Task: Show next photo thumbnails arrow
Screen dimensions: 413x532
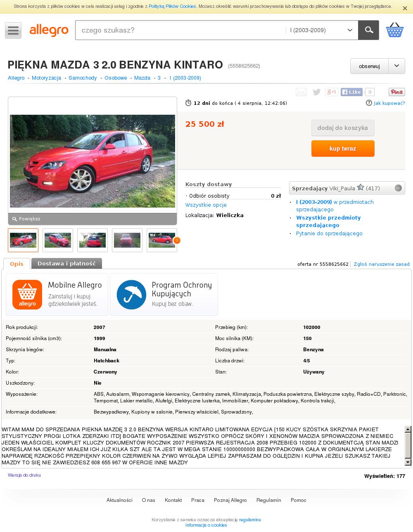Action: 177,240
